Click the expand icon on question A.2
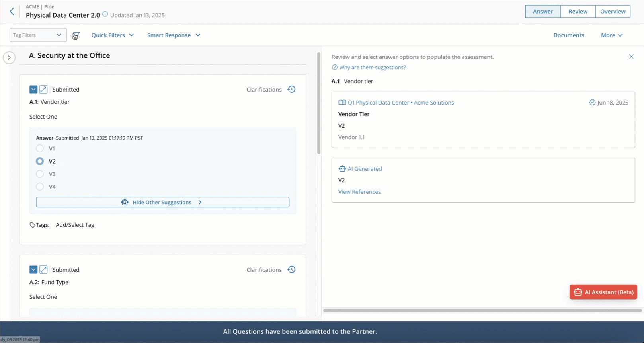Screen dimensions: 644x343 coord(43,269)
